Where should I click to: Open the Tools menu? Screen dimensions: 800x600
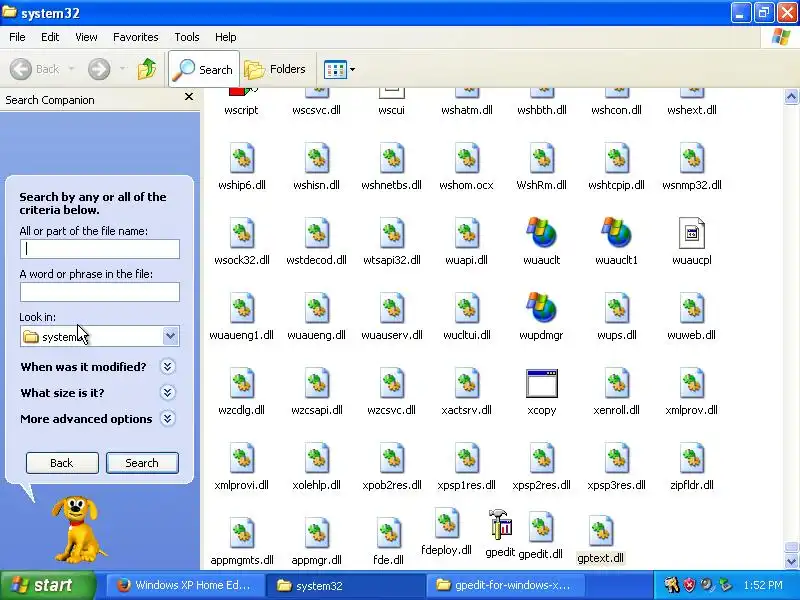187,37
